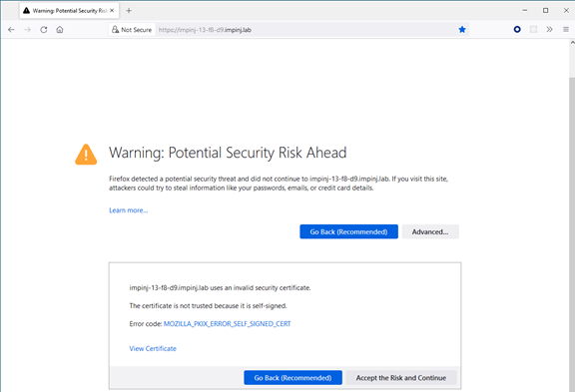
Task: Open the hamburger application menu
Action: point(566,29)
